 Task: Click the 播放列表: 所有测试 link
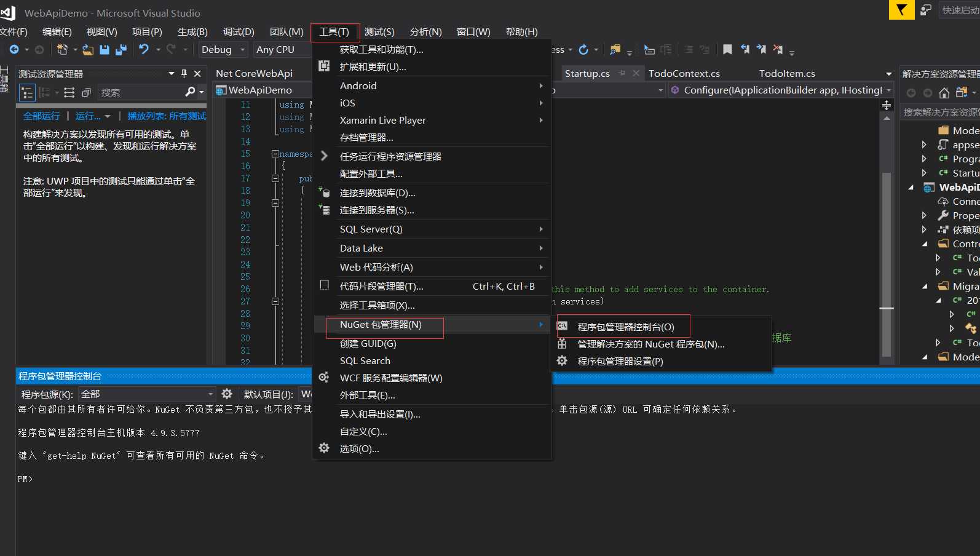(167, 116)
